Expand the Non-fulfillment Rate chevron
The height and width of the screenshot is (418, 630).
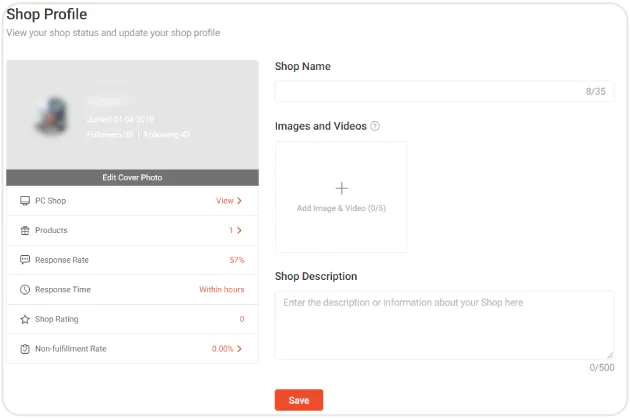coord(240,349)
